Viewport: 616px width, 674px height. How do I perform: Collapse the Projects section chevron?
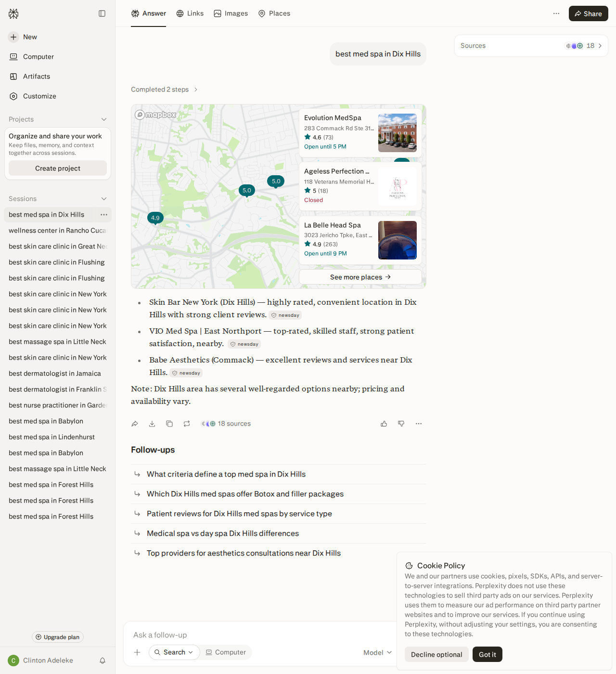pos(104,119)
